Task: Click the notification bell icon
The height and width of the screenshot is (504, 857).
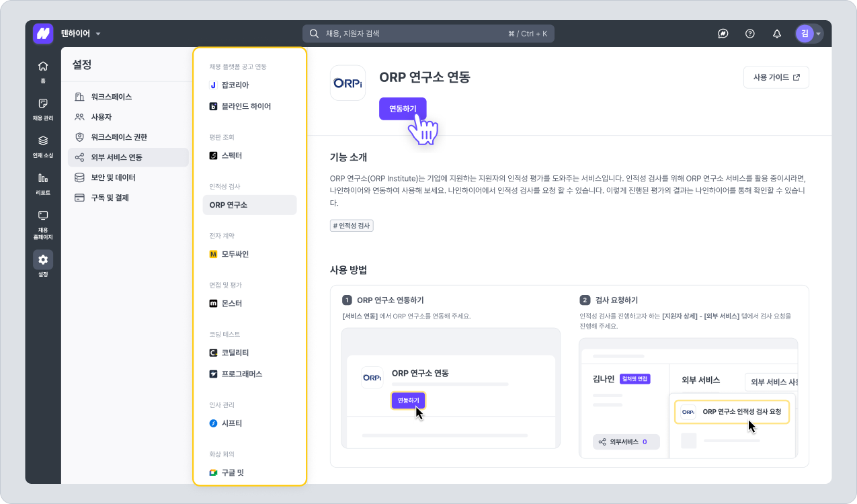Action: point(777,34)
